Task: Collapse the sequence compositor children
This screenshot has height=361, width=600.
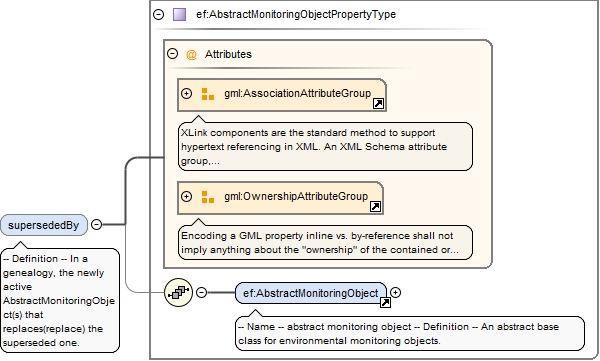Action: pos(201,292)
